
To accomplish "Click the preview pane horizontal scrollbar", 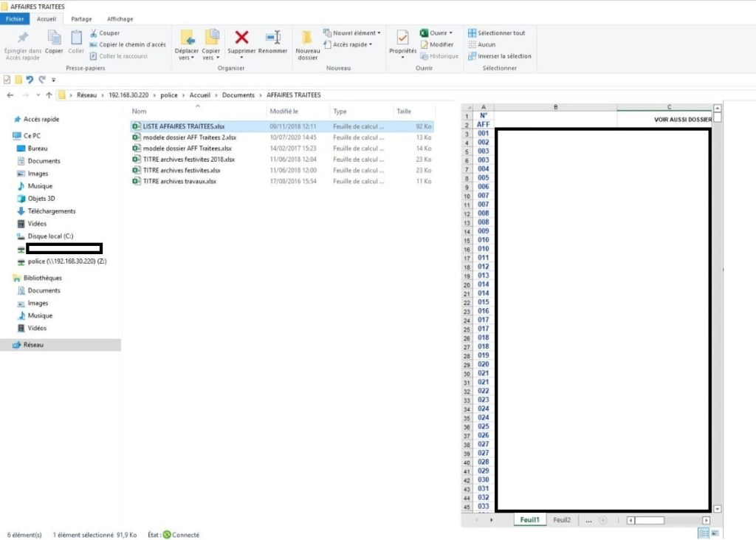I will (x=664, y=520).
